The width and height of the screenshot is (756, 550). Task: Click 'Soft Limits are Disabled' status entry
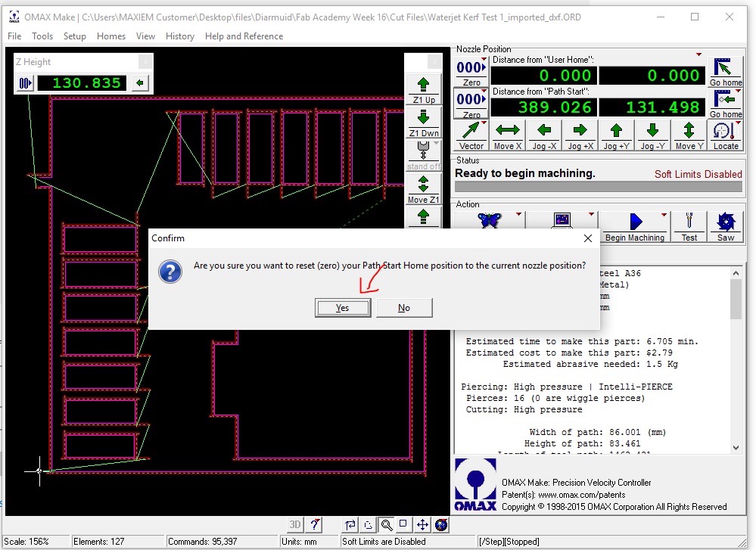(384, 542)
